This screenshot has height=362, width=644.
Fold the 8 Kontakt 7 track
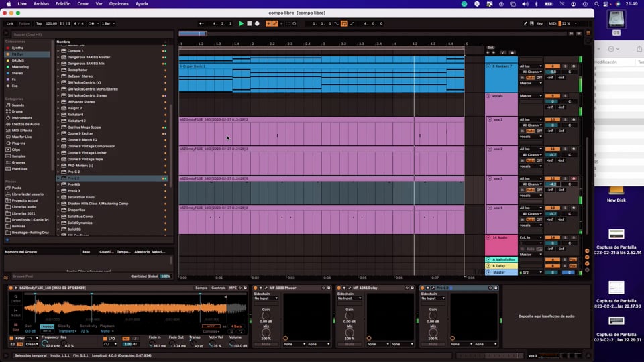[488, 66]
